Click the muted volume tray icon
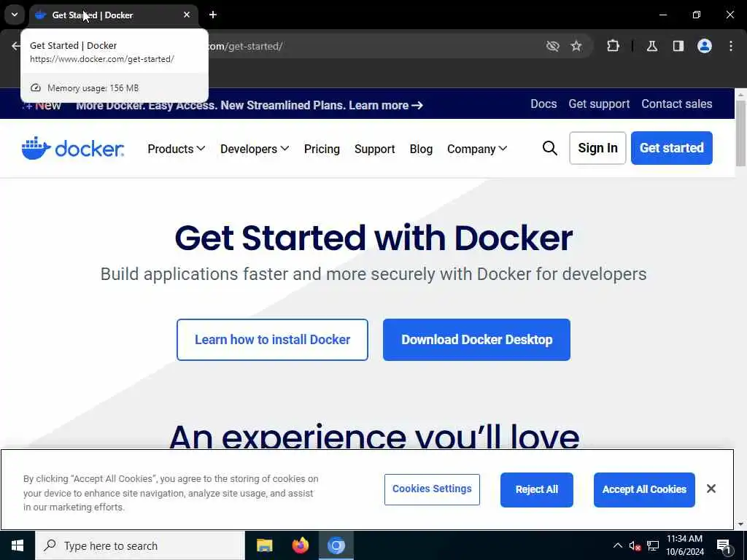 (x=635, y=545)
